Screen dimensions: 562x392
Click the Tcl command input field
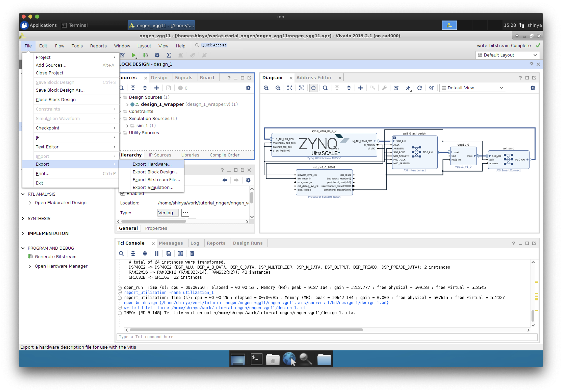pos(327,337)
